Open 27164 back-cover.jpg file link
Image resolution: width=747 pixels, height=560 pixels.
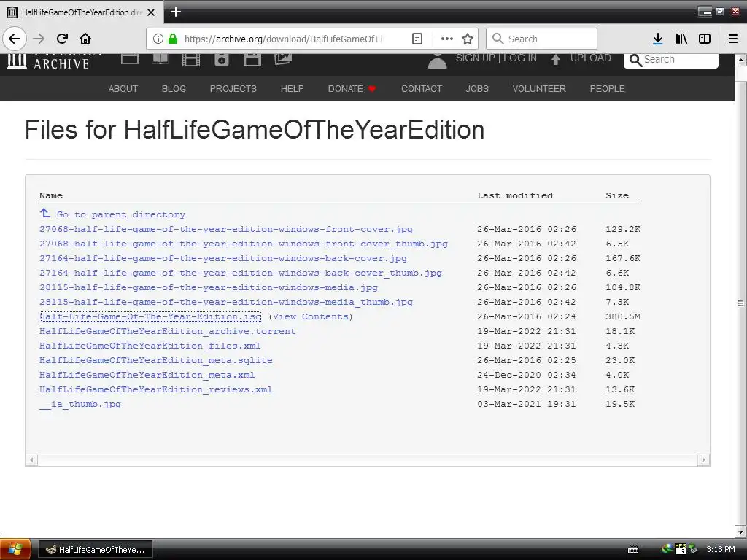coord(223,258)
